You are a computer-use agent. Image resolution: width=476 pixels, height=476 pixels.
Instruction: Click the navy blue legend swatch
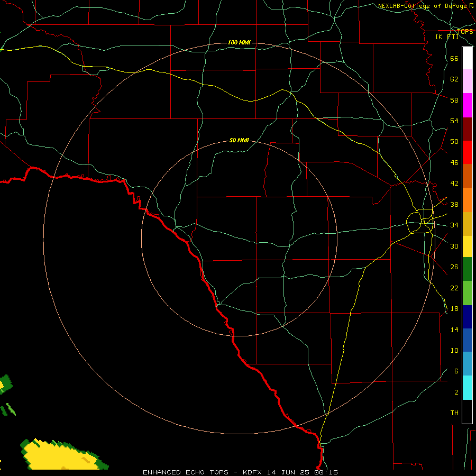[467, 317]
